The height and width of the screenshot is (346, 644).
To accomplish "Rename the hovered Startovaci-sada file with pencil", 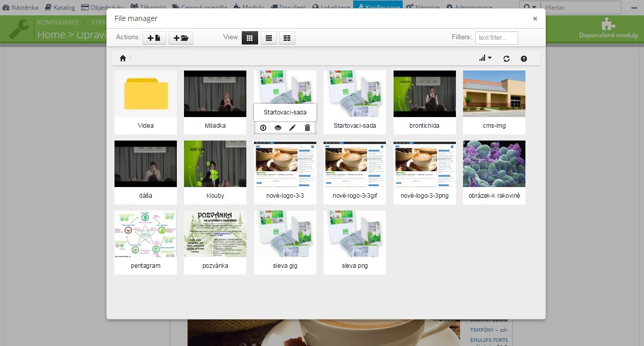I will [292, 128].
